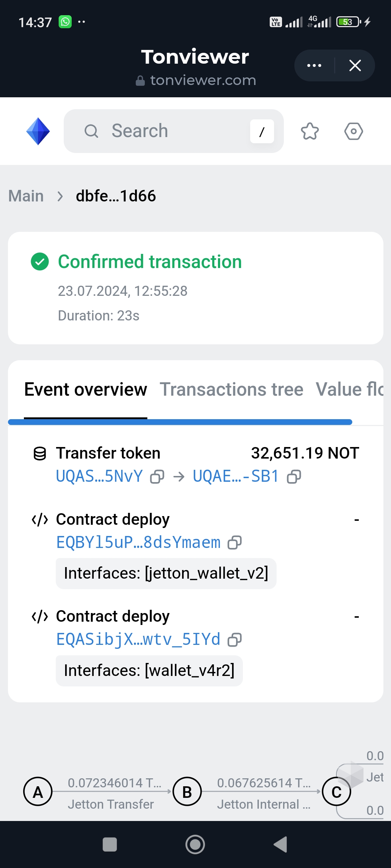
Task: Close the Tonviewer in-app browser
Action: click(355, 65)
